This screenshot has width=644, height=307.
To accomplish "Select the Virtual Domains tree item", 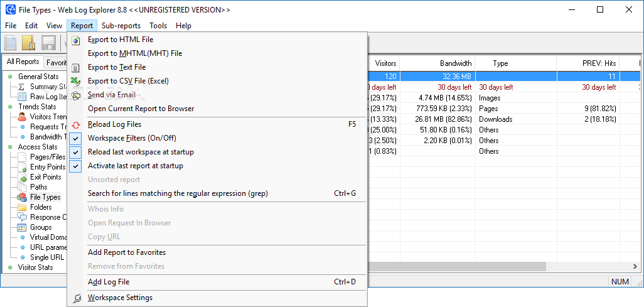I will click(48, 237).
